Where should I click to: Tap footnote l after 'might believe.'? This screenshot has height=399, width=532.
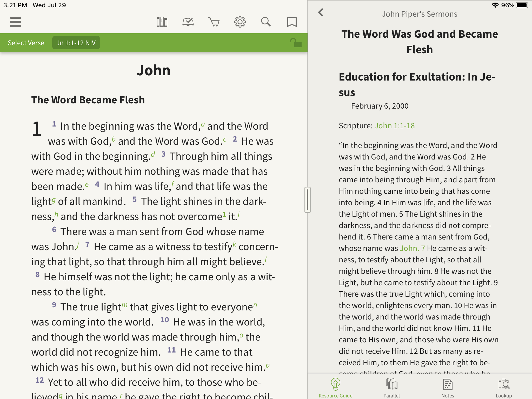266,260
